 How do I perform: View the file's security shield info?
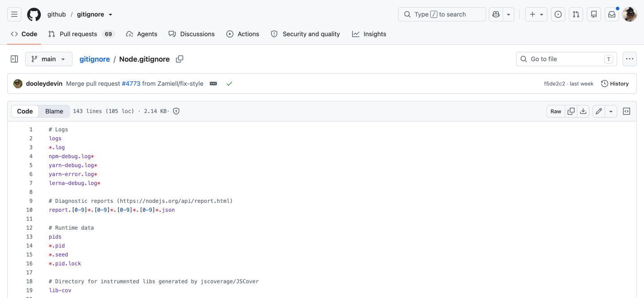tap(176, 111)
